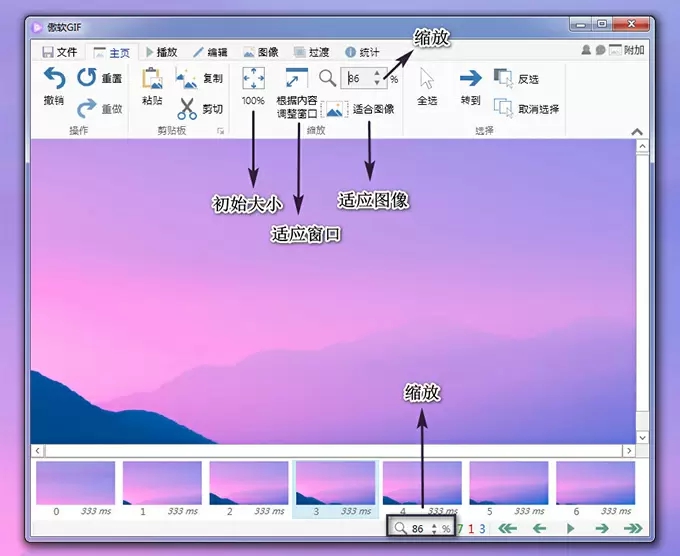Click the 撤销 (undo) icon
This screenshot has height=556, width=680.
pyautogui.click(x=54, y=80)
